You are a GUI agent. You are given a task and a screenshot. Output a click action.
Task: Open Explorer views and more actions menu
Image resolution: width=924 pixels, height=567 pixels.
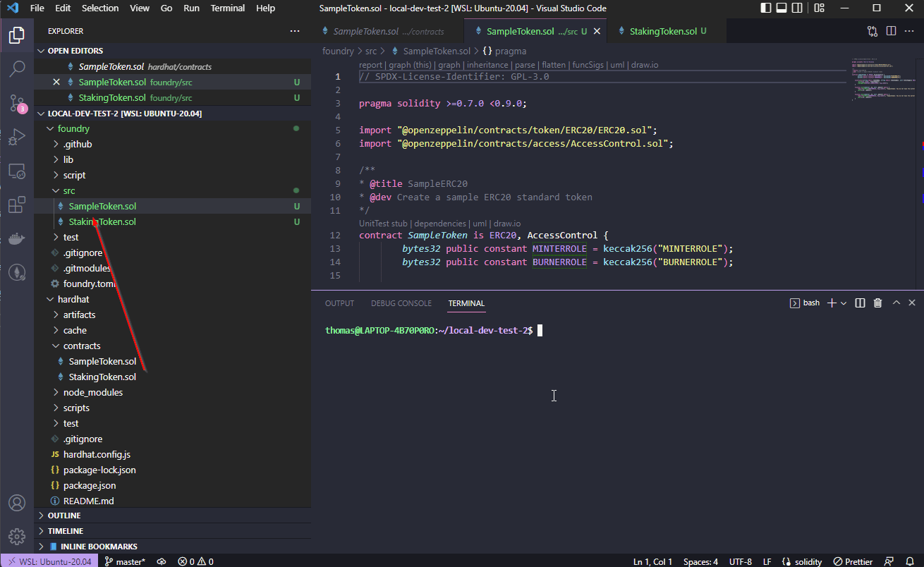295,31
